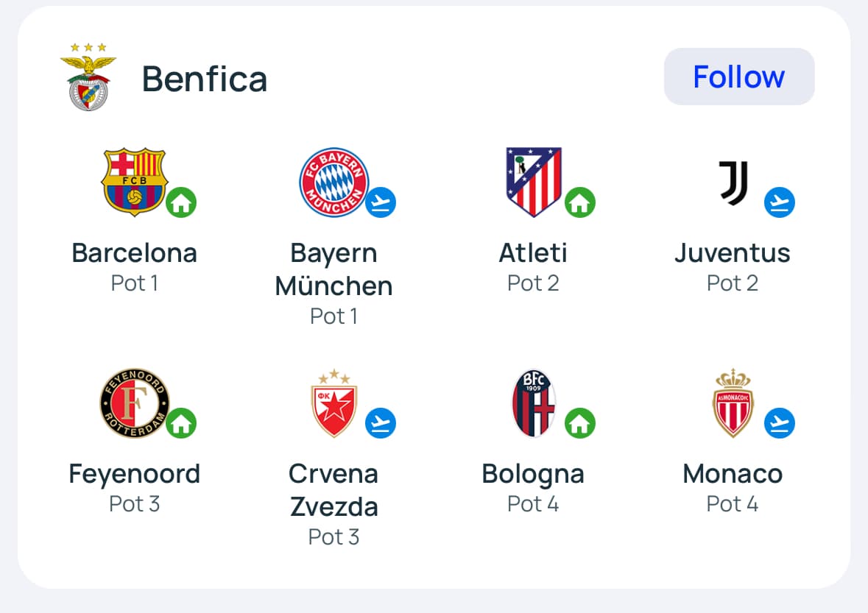Tap the Barcelona club crest

[x=135, y=181]
